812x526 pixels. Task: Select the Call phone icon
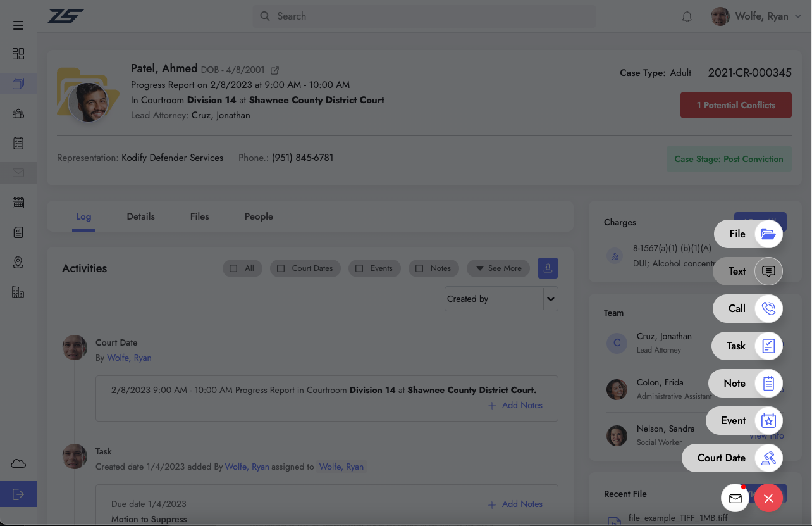tap(768, 309)
